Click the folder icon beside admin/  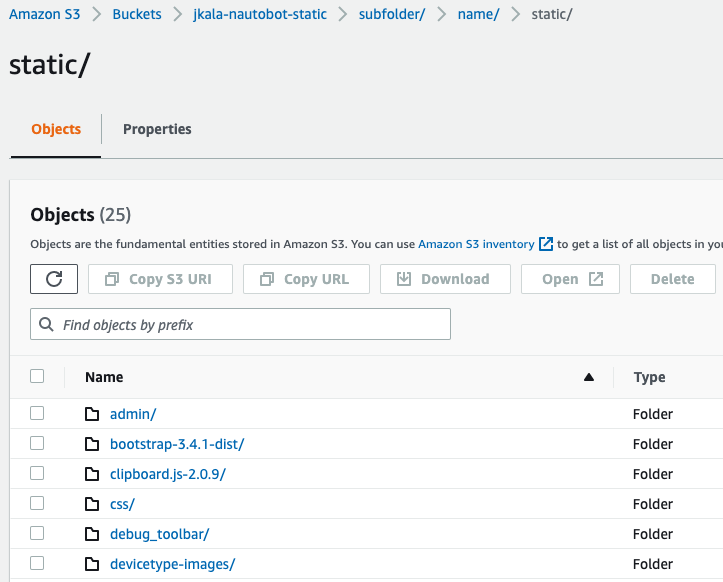tap(92, 414)
